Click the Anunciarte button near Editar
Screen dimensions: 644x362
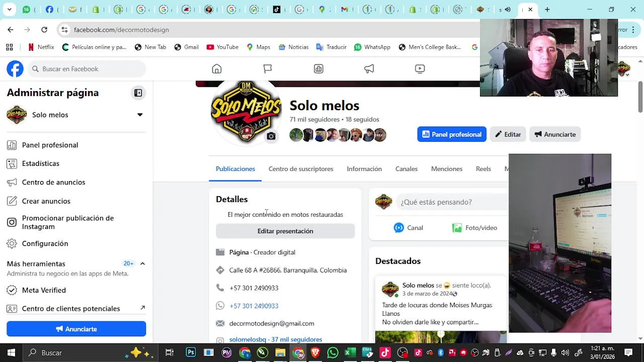[555, 134]
